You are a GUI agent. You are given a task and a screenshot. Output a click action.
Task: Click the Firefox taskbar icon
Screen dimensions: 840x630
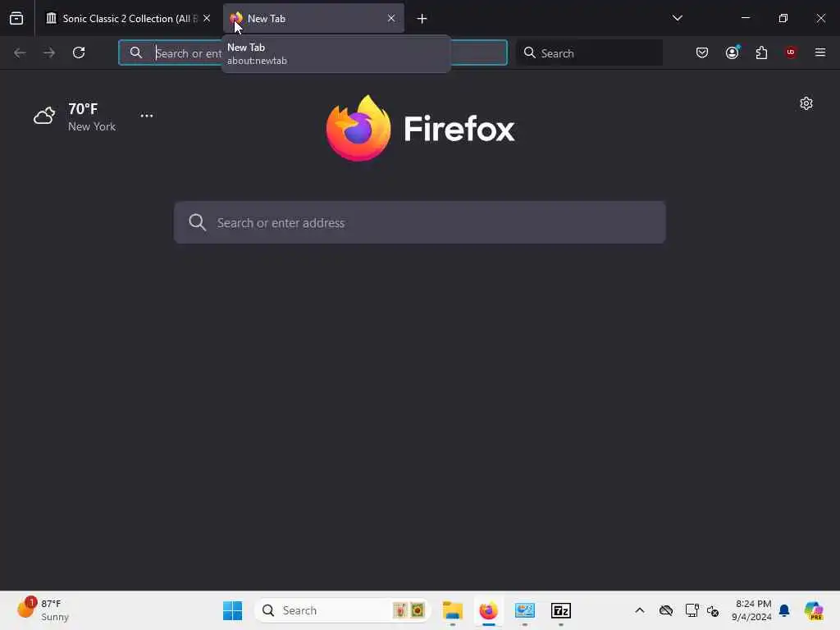489,610
